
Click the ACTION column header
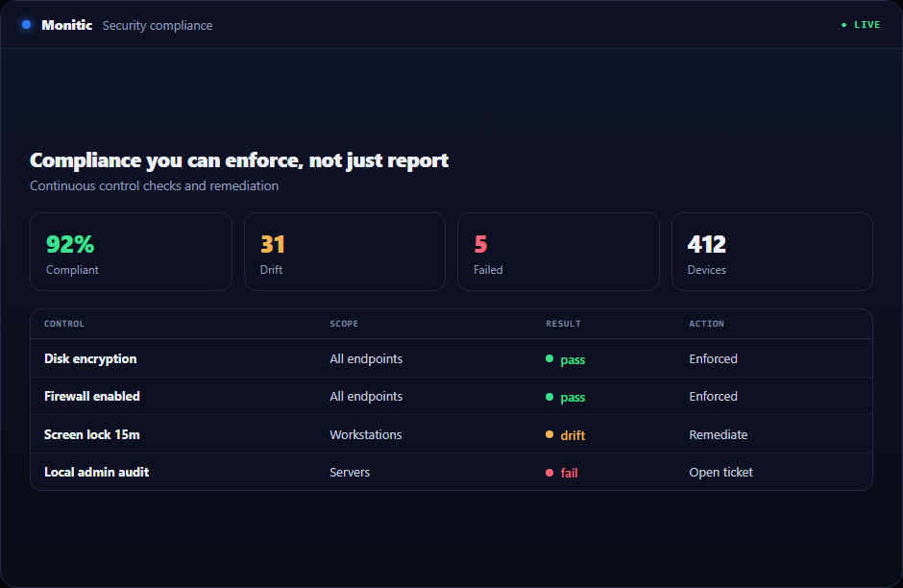point(707,324)
